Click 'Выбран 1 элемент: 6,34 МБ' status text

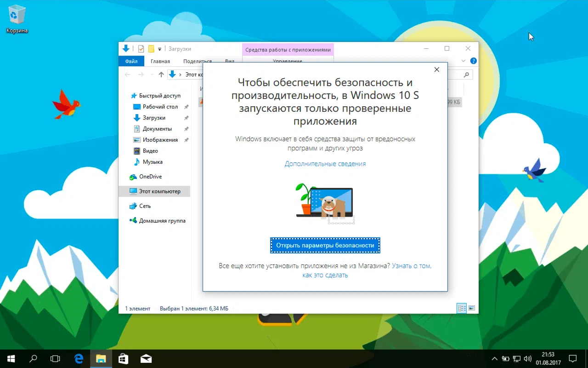(x=194, y=308)
